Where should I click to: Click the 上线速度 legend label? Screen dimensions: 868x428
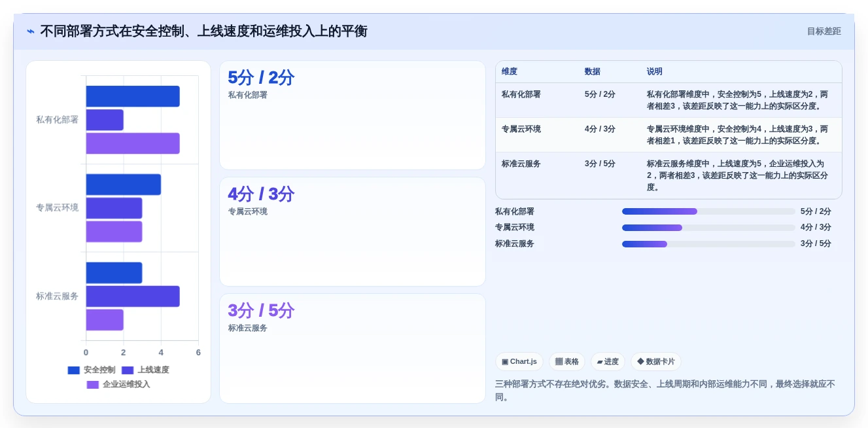click(153, 370)
